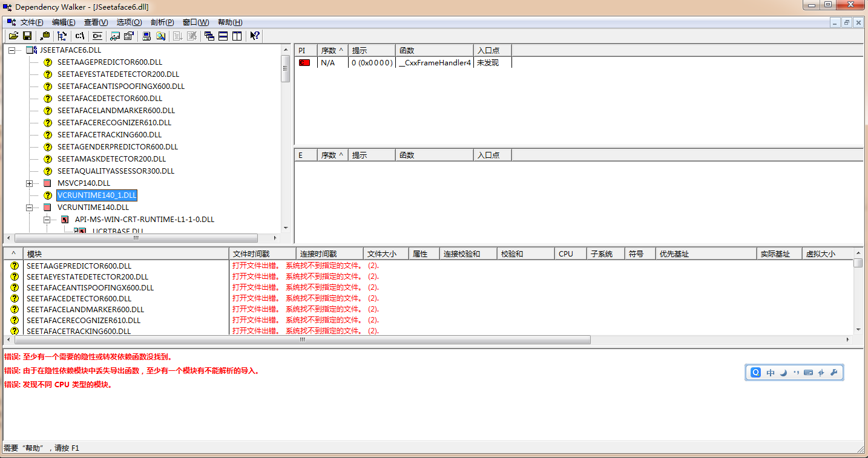Sort module list by 优先基址 header
Image resolution: width=868 pixels, height=458 pixels.
click(706, 254)
